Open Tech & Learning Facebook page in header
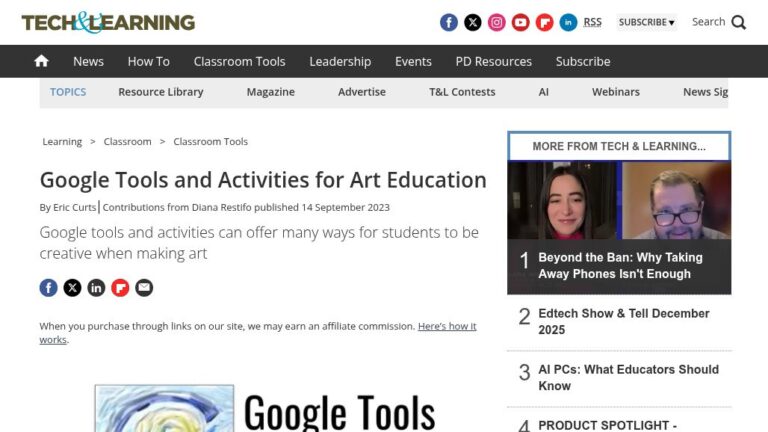This screenshot has width=768, height=432. tap(449, 23)
